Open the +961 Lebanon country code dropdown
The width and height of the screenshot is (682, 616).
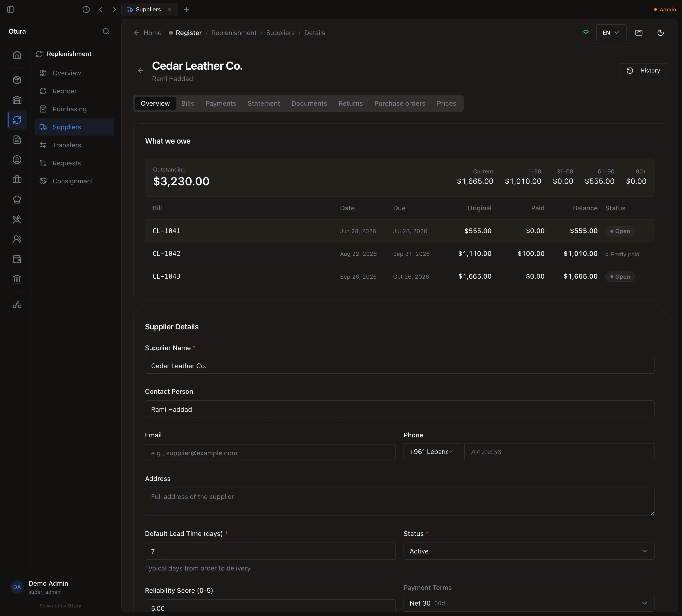432,452
